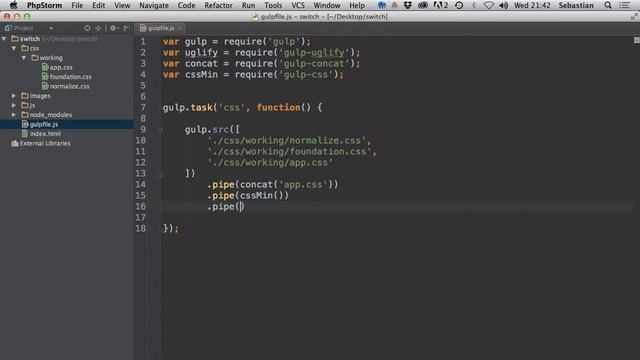Viewport: 640px width, 360px height.
Task: Click the cssMin call on line 15
Action: [264, 196]
